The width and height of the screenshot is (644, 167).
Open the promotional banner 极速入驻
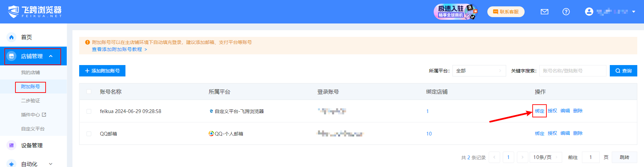455,12
